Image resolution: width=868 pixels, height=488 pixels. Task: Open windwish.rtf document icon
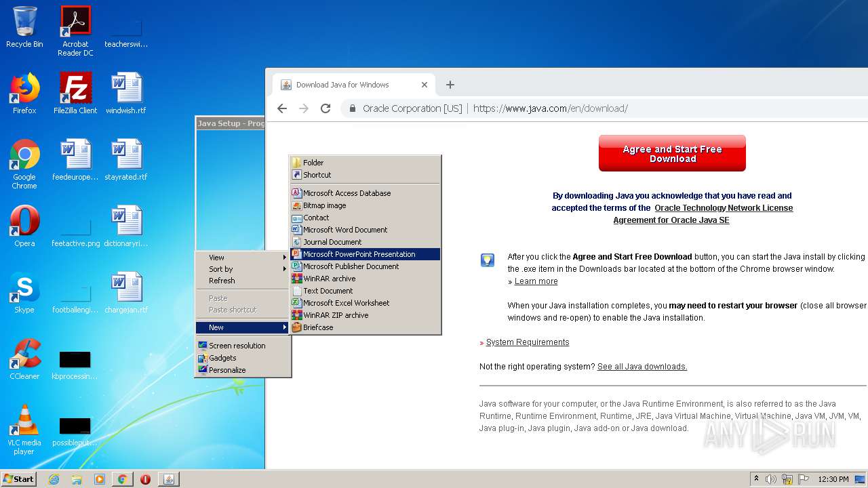click(x=126, y=94)
